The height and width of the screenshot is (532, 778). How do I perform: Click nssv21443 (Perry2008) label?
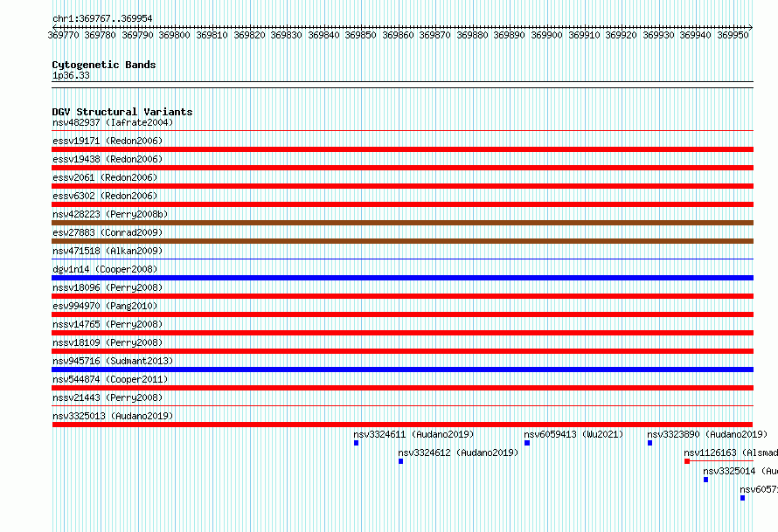108,397
